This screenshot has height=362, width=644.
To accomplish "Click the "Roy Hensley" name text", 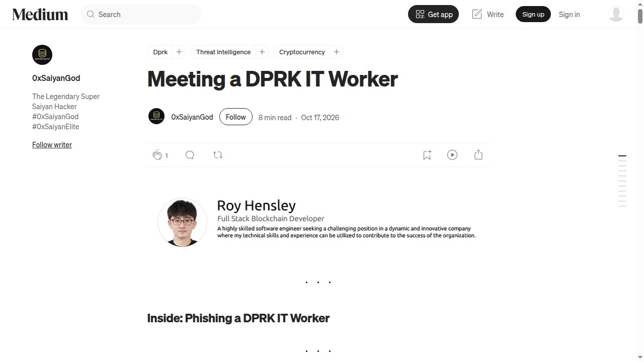I will tap(256, 206).
